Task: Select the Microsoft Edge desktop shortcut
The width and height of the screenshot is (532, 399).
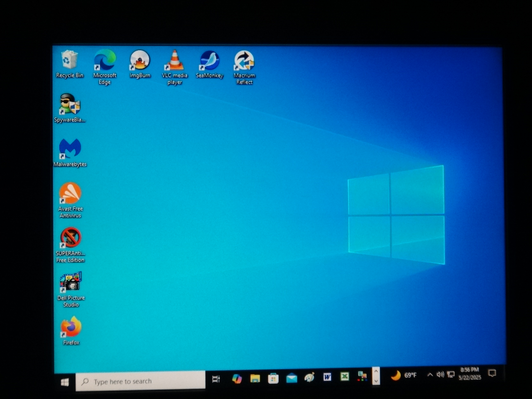Action: 105,67
